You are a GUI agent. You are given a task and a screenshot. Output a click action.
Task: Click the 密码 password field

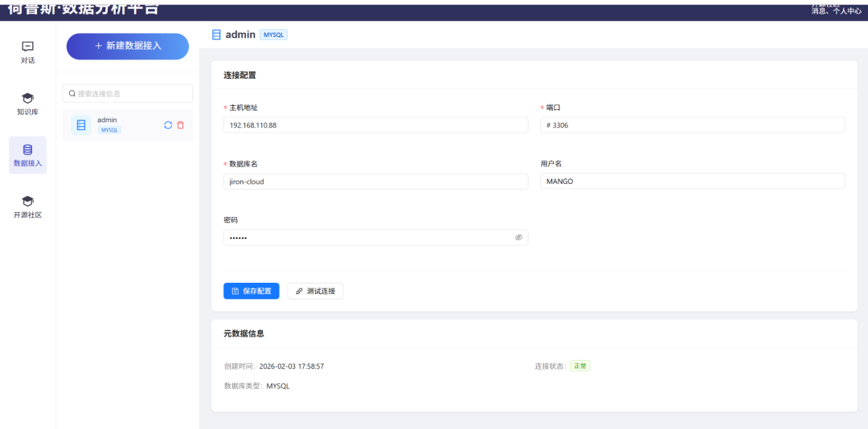point(376,238)
